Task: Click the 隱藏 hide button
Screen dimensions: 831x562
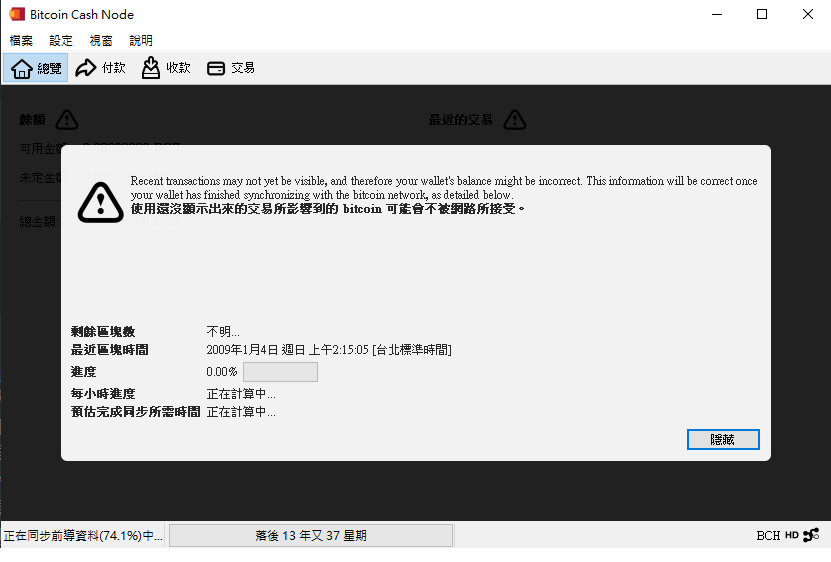Action: (723, 439)
